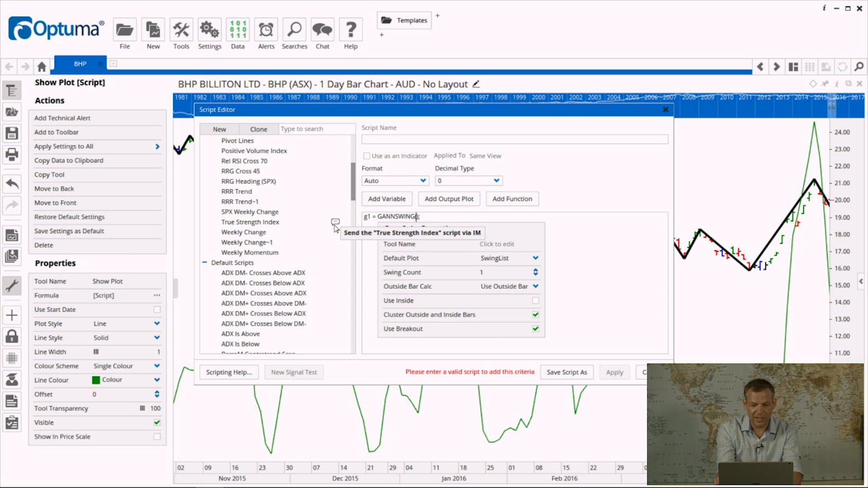The image size is (868, 488).
Task: Switch to the BHP tab
Action: pos(80,64)
